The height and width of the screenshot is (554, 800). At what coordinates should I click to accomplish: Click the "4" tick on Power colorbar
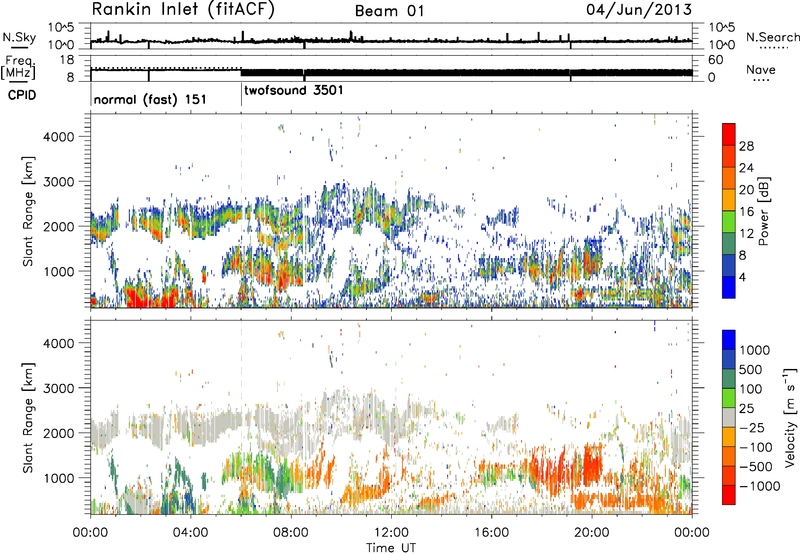(x=743, y=277)
